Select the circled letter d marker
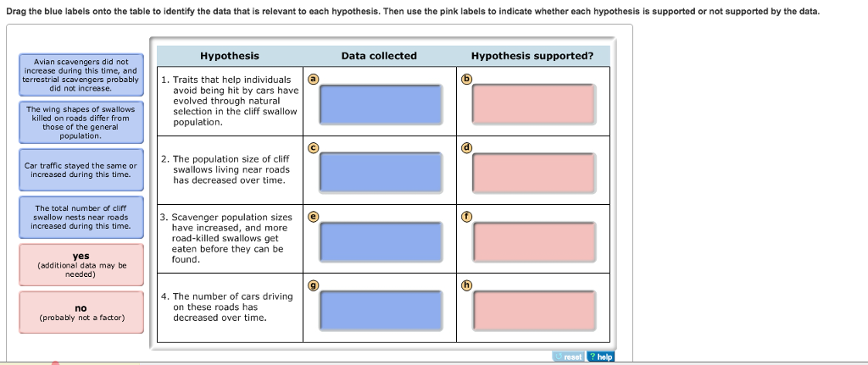Viewport: 868px width, 365px height. [465, 147]
